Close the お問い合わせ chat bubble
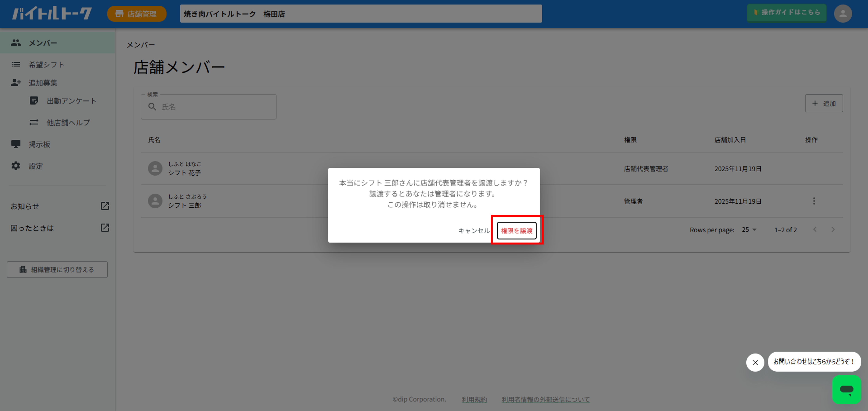This screenshot has height=411, width=868. 755,362
